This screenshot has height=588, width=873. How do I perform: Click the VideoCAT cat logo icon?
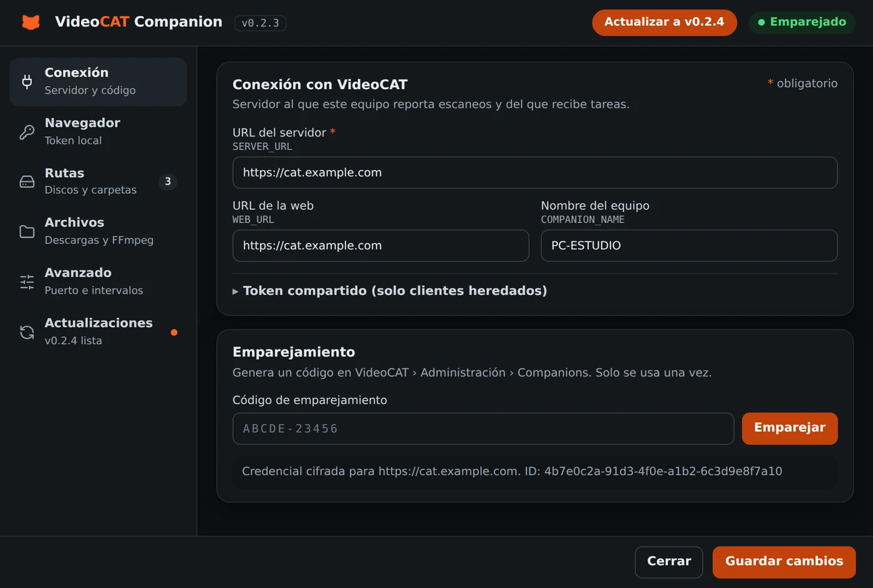(31, 22)
